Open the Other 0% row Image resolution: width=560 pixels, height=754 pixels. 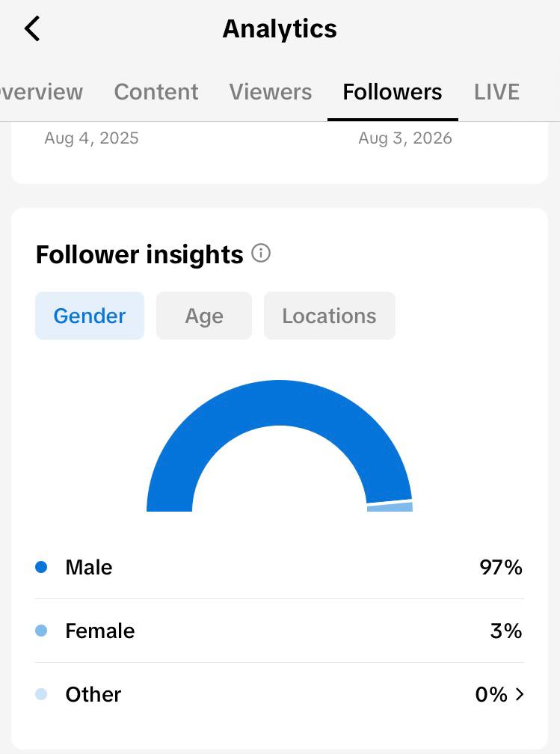click(x=280, y=694)
